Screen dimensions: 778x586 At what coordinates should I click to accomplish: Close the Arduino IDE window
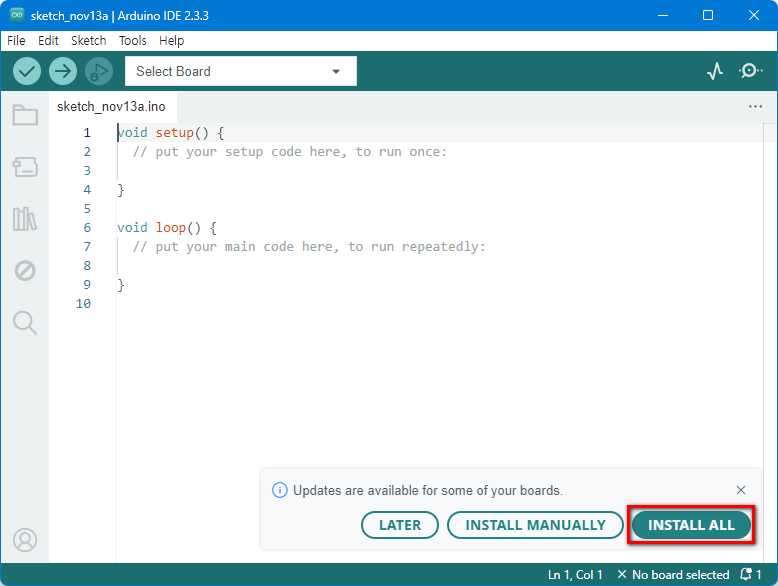click(754, 15)
